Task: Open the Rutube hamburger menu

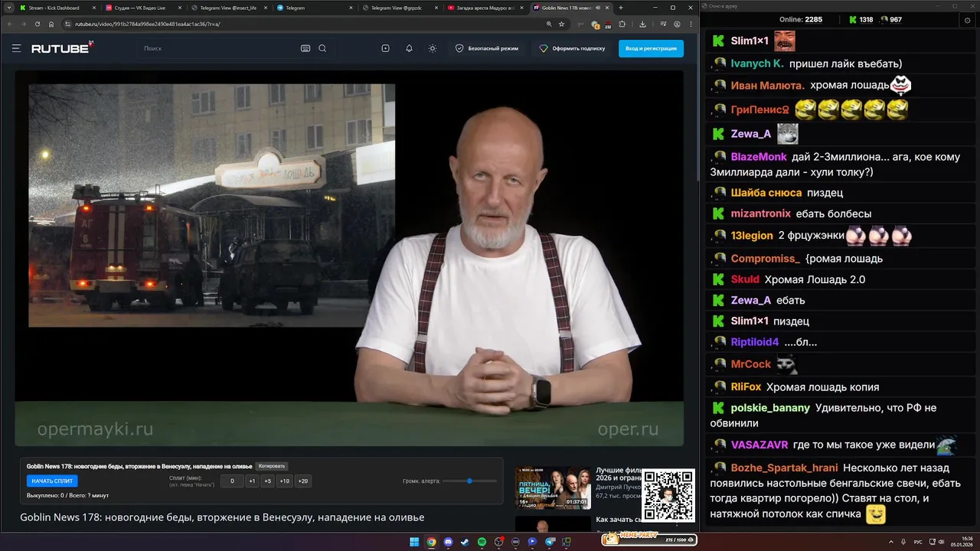Action: pyautogui.click(x=16, y=48)
